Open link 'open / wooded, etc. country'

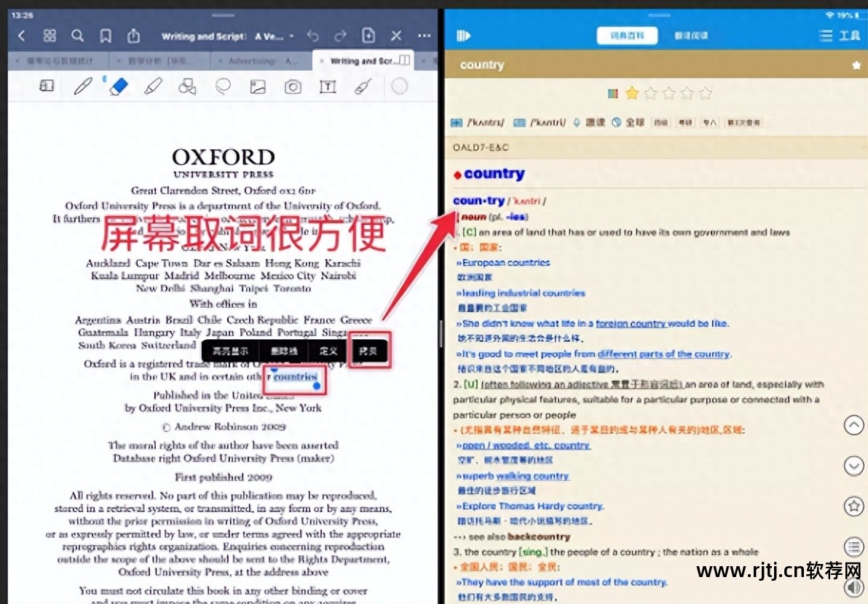[x=526, y=445]
